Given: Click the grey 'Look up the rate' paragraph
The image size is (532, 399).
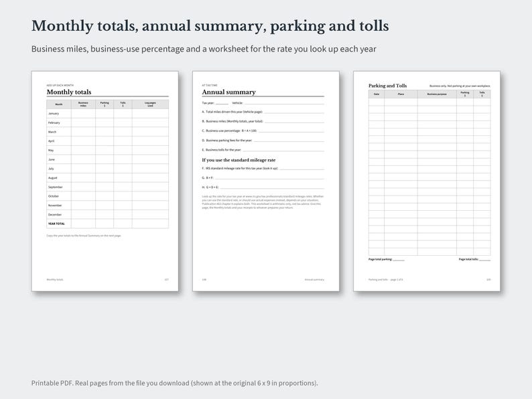Looking at the screenshot, I should (x=263, y=202).
